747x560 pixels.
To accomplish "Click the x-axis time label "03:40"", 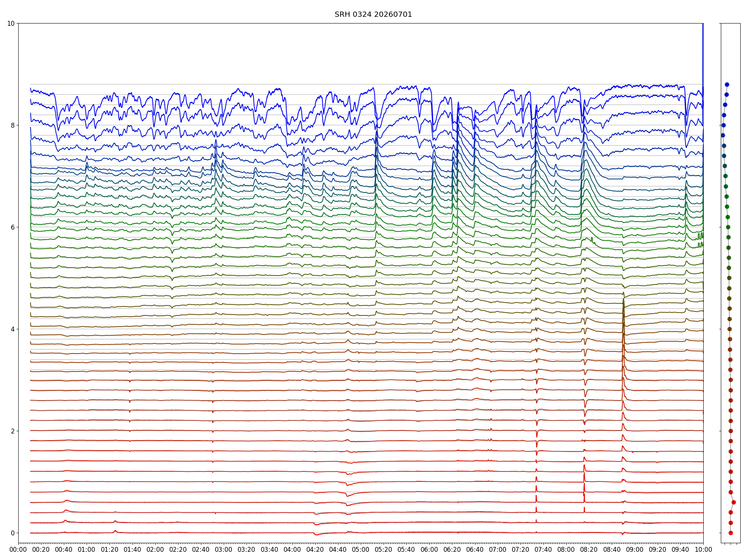I will click(x=269, y=550).
